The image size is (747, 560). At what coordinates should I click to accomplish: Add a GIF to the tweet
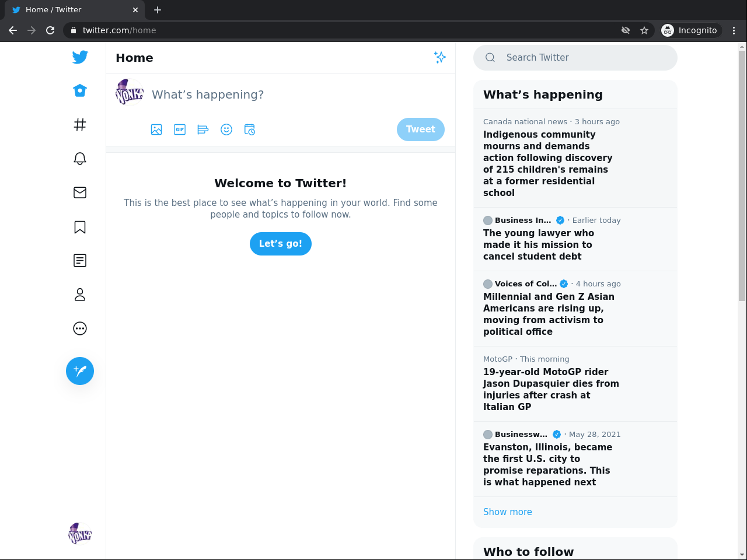pyautogui.click(x=180, y=129)
